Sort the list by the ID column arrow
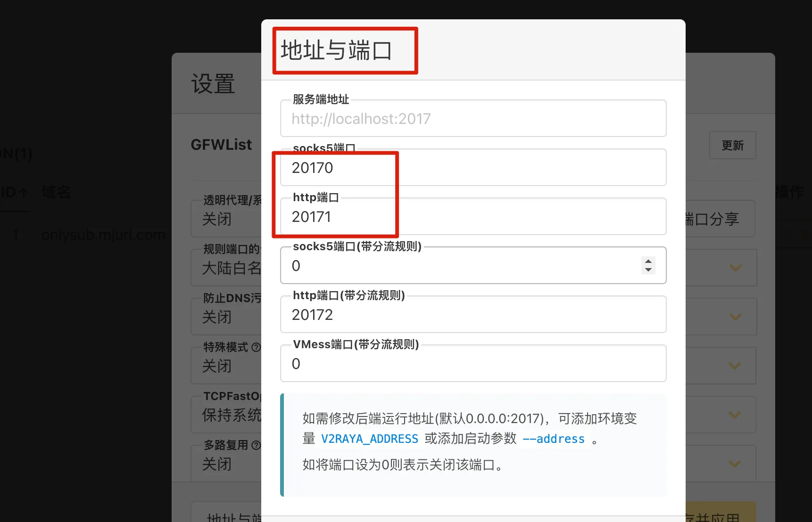 click(x=23, y=193)
